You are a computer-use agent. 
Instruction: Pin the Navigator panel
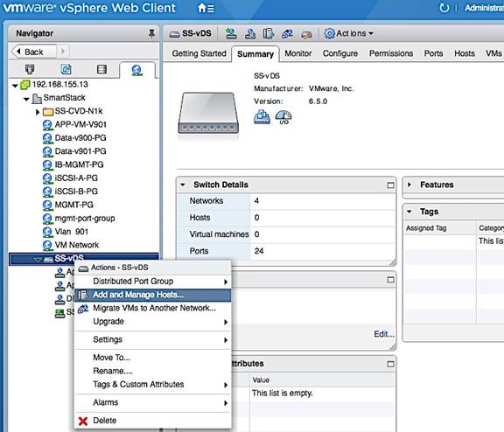[151, 33]
